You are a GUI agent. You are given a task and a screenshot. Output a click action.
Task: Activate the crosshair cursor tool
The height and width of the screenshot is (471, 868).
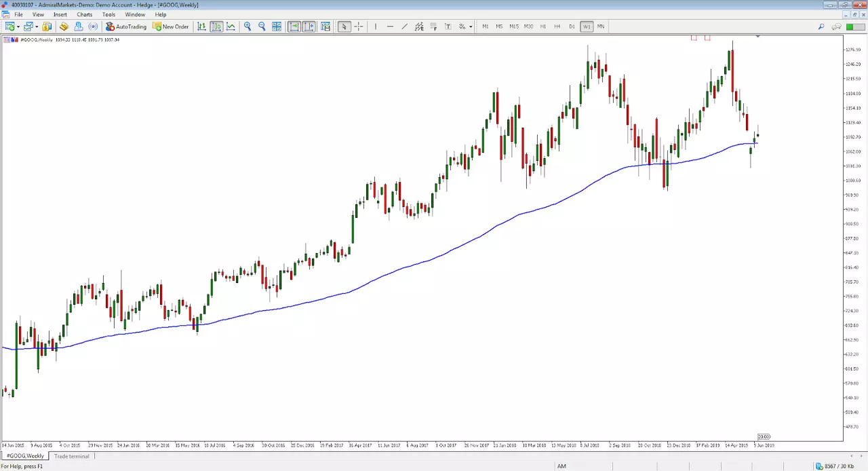coord(359,26)
